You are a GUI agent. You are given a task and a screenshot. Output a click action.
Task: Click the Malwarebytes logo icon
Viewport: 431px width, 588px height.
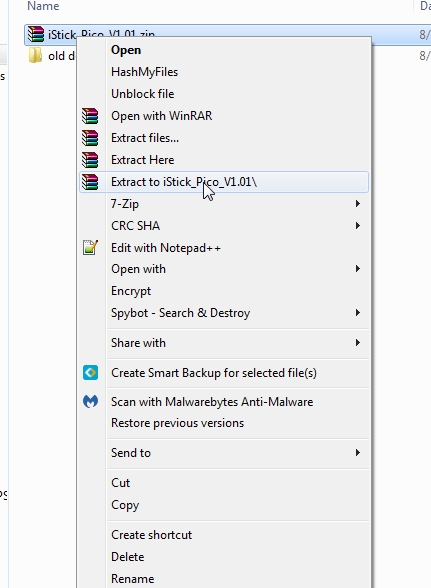tap(90, 402)
